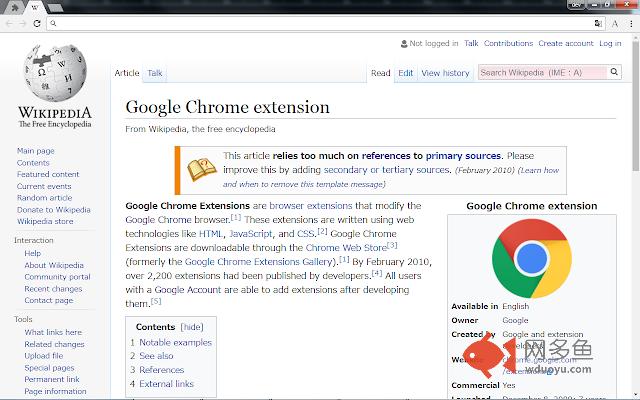The height and width of the screenshot is (400, 640).
Task: Click the 'A' extension icon in toolbar
Action: click(615, 24)
